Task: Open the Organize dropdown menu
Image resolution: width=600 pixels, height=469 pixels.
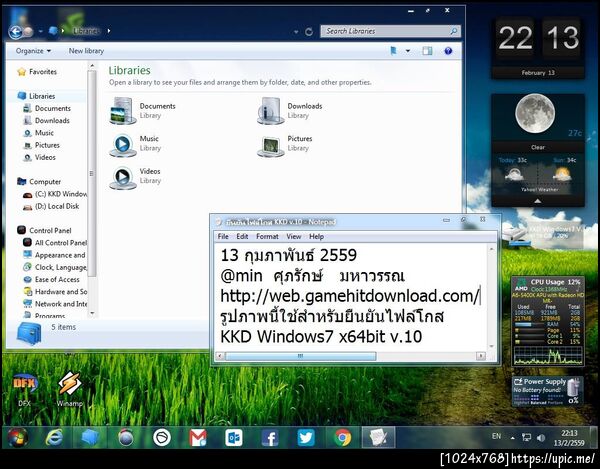Action: (x=33, y=51)
